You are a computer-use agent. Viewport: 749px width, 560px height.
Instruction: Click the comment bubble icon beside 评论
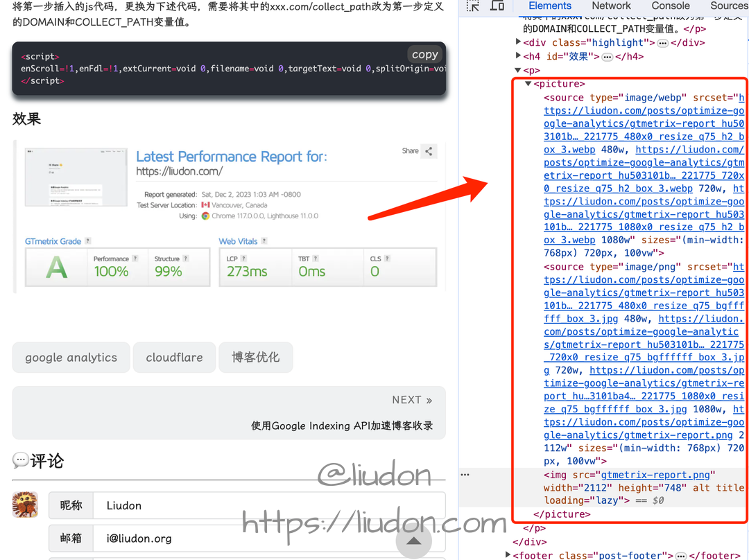[21, 461]
